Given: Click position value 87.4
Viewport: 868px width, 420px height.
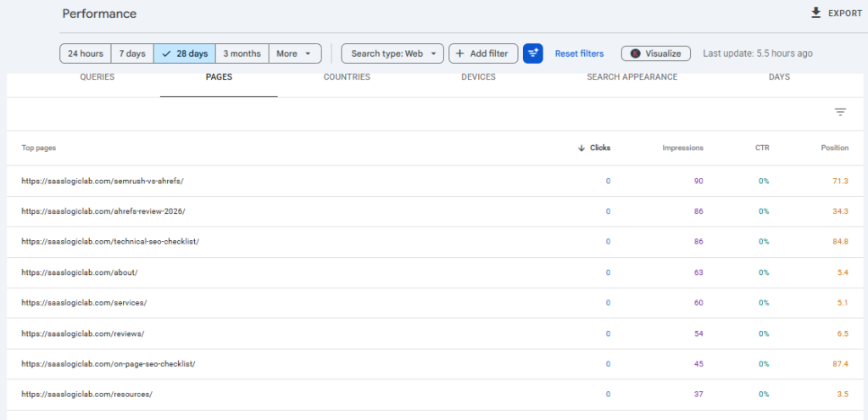Looking at the screenshot, I should [841, 364].
